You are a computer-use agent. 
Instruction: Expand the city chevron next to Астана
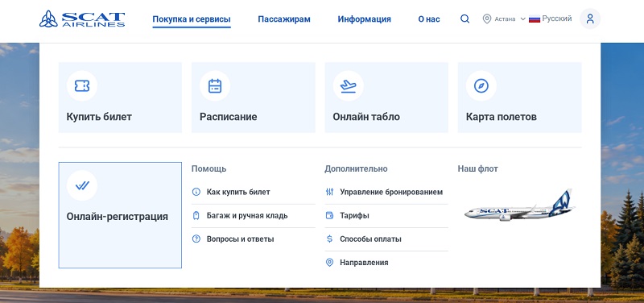click(x=522, y=19)
